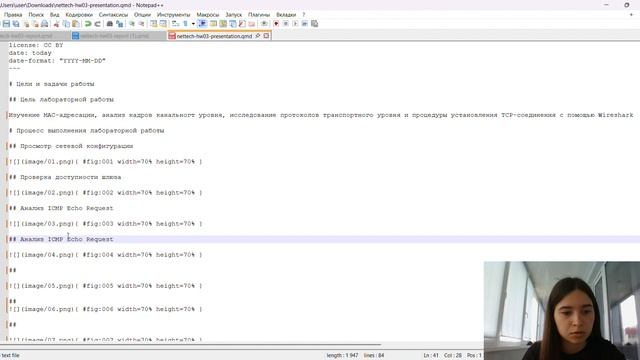Click the image/01.png figure line

(105, 162)
